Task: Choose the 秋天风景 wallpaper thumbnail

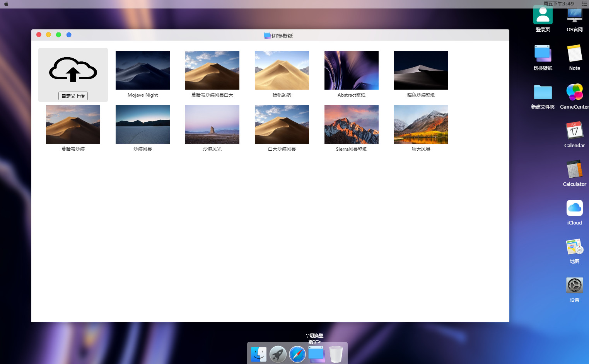Action: tap(421, 124)
